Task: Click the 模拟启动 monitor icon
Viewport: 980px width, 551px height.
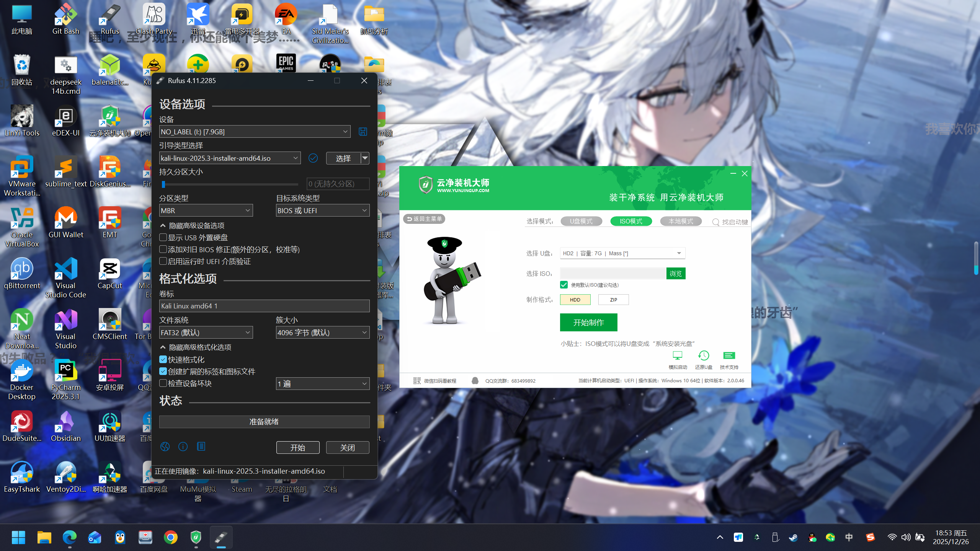Action: click(678, 356)
